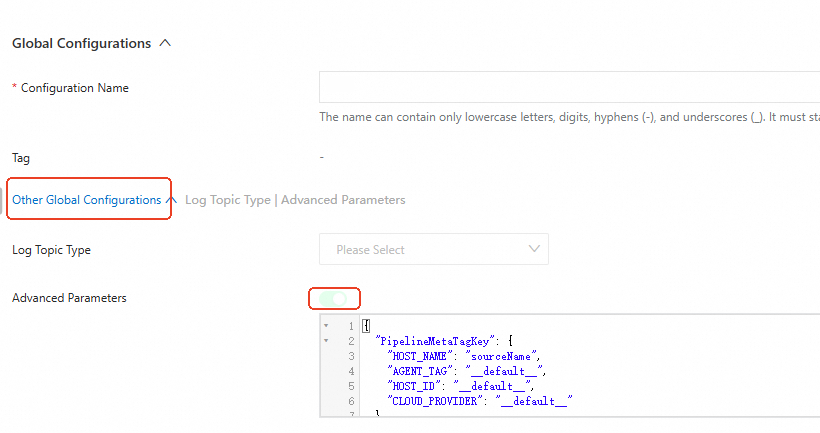This screenshot has height=433, width=820.
Task: Click line number 6 in editor gutter
Action: click(x=351, y=401)
